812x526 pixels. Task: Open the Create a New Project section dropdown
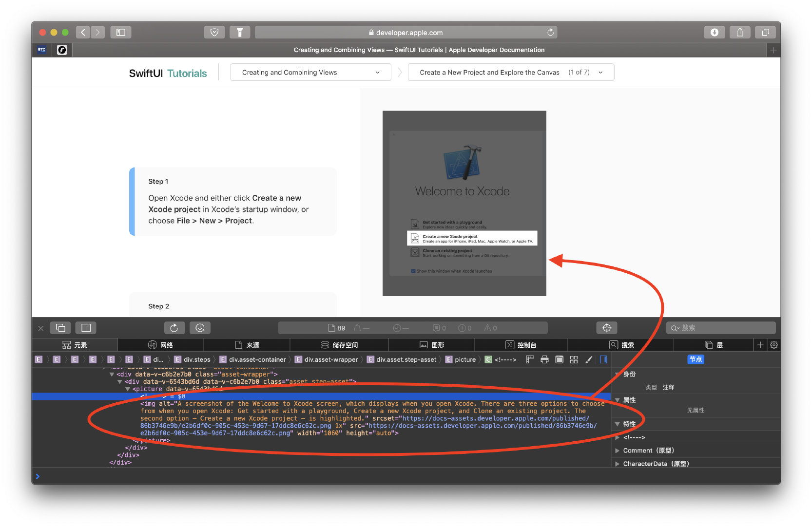point(511,73)
